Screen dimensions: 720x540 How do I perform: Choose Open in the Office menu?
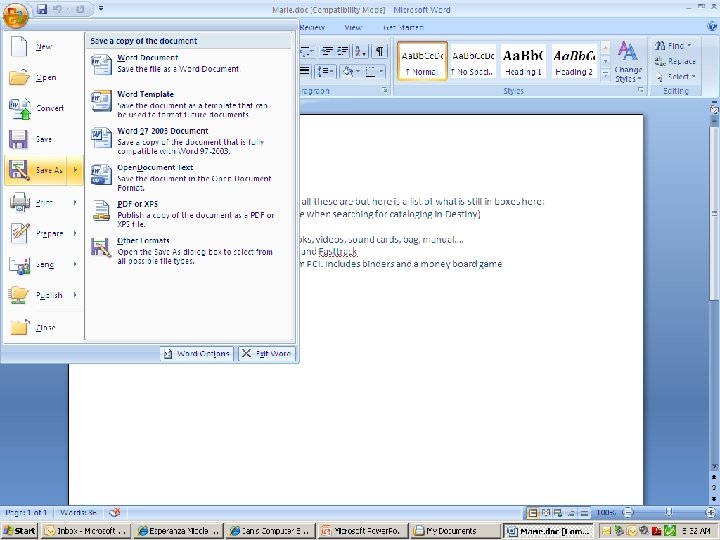pyautogui.click(x=44, y=78)
